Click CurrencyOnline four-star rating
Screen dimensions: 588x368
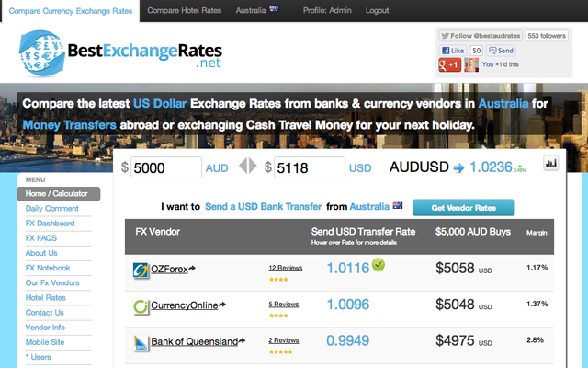(x=278, y=316)
